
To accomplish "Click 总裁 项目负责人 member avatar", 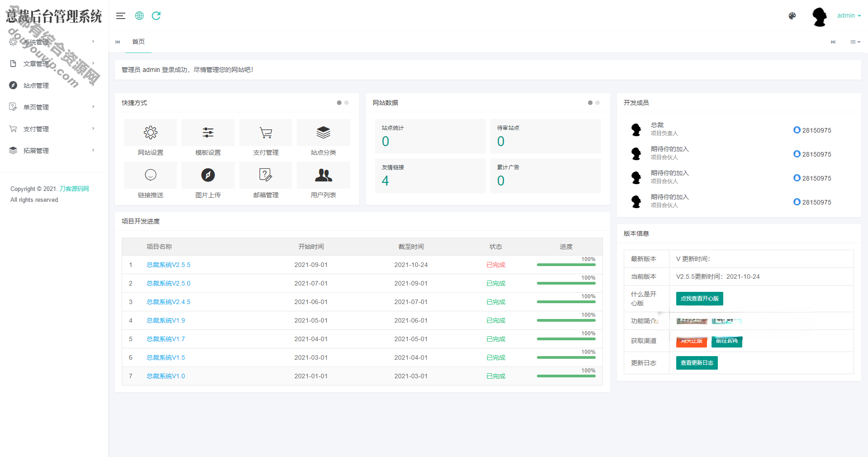I will click(636, 129).
